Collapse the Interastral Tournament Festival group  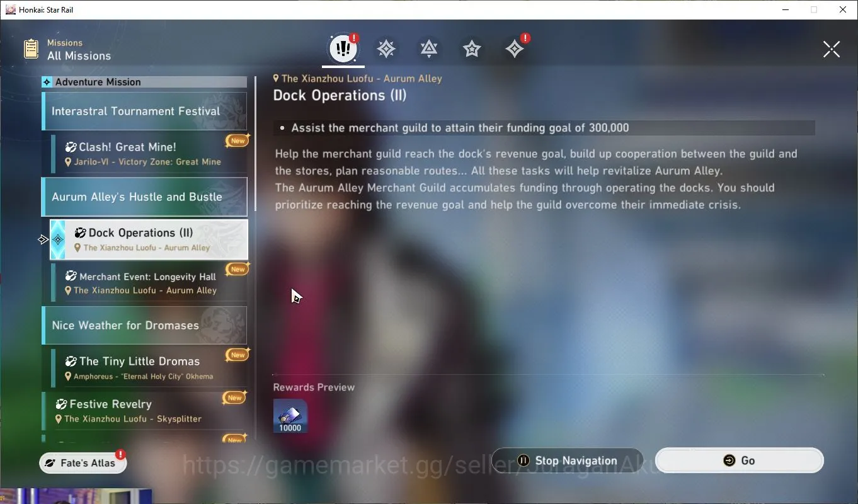click(x=144, y=112)
